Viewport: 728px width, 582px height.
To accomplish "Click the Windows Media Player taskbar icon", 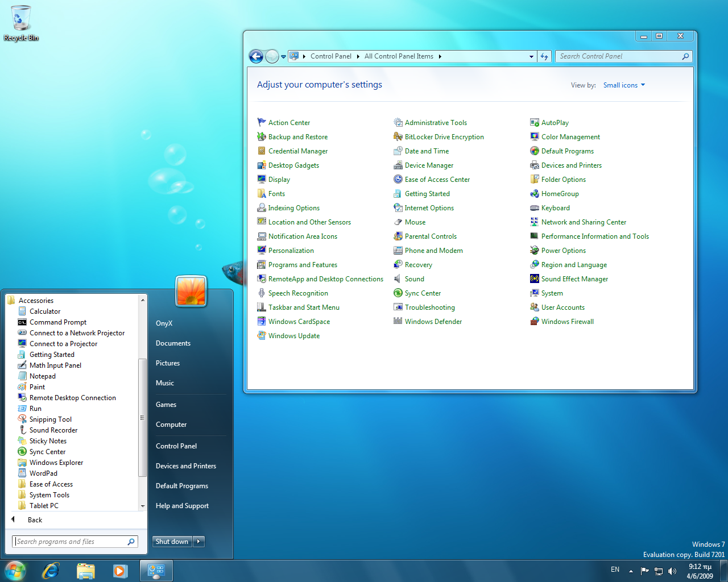I will click(120, 571).
